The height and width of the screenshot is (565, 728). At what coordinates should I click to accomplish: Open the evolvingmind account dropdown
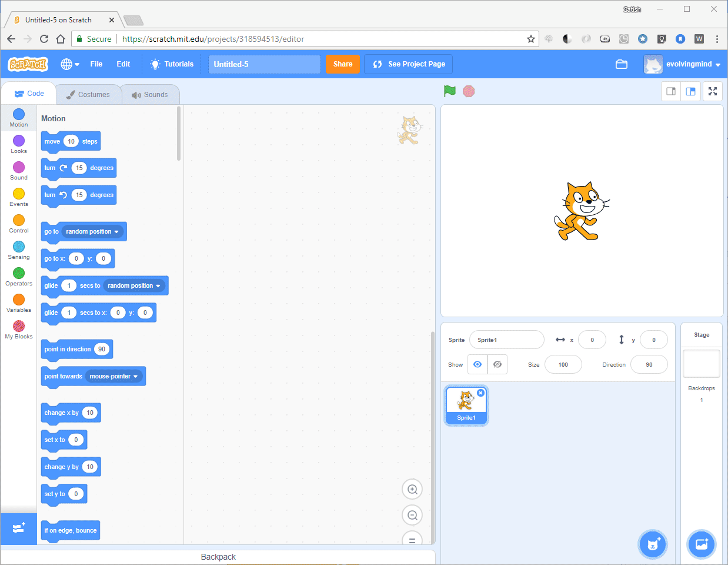tap(683, 64)
